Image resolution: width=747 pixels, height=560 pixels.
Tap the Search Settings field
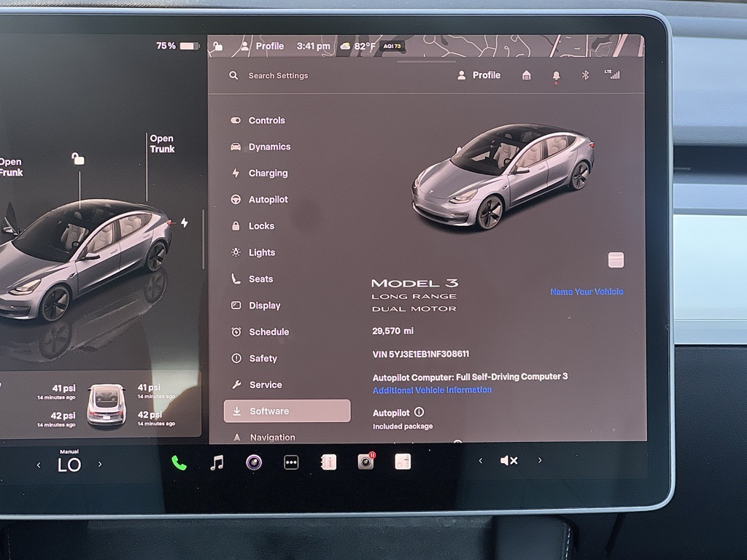278,76
